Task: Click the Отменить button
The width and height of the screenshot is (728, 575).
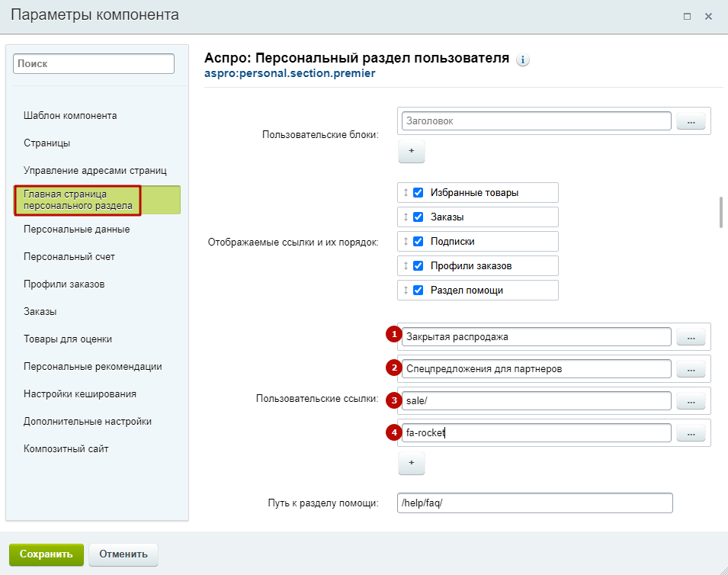Action: (x=123, y=554)
